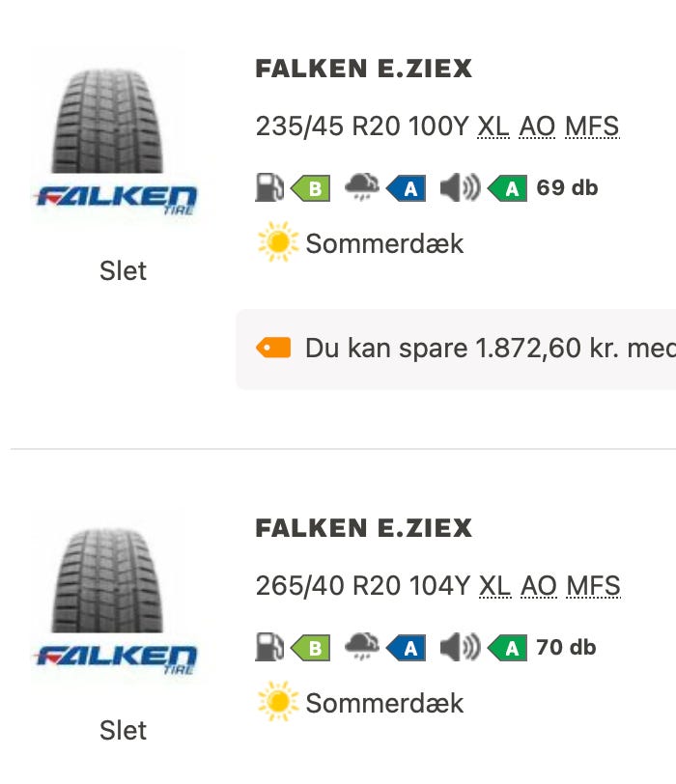Screen dimensions: 676x784
Task: Click sun icon beside first Sommerdæk label
Action: [278, 243]
